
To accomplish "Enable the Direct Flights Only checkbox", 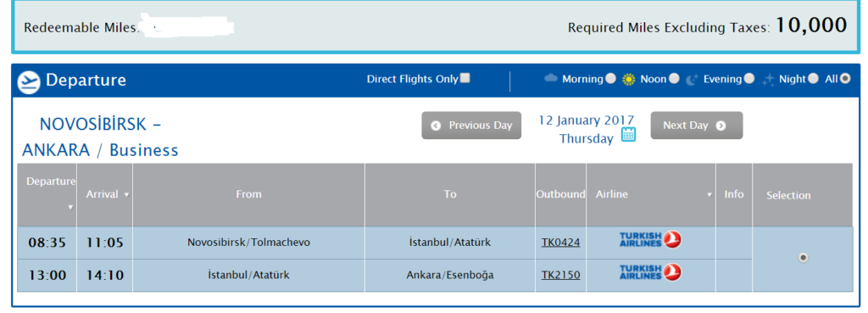I will click(465, 78).
